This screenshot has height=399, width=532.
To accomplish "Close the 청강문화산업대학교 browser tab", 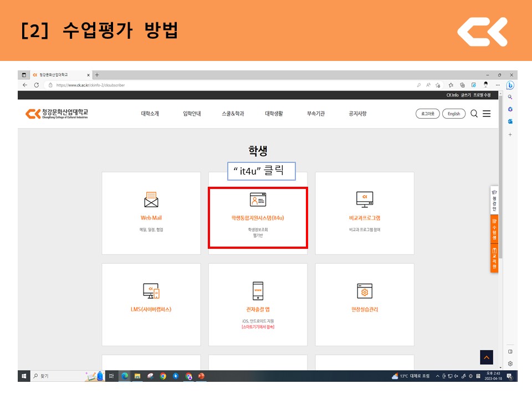I will pos(88,75).
